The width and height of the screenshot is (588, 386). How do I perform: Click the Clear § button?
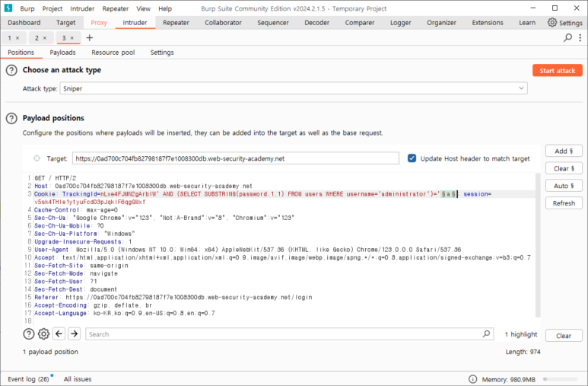pos(564,168)
